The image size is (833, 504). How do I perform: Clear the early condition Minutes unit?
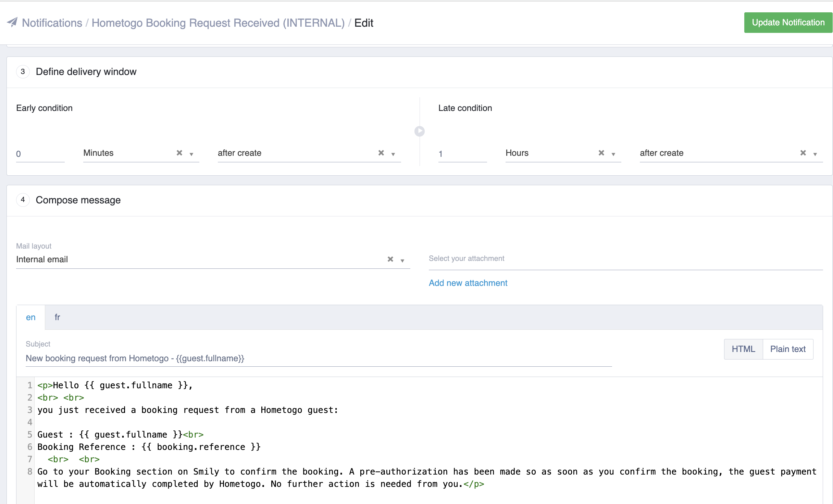[x=179, y=153]
